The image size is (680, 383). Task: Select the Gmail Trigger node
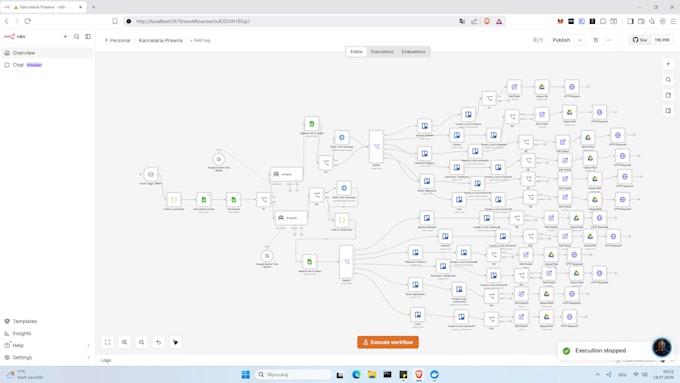150,174
